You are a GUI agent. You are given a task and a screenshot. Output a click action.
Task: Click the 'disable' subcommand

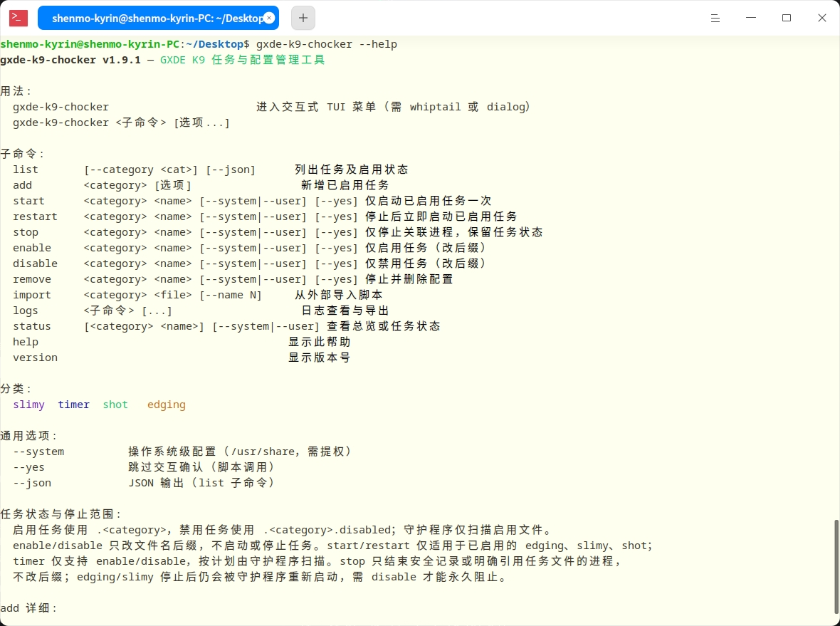tap(36, 264)
